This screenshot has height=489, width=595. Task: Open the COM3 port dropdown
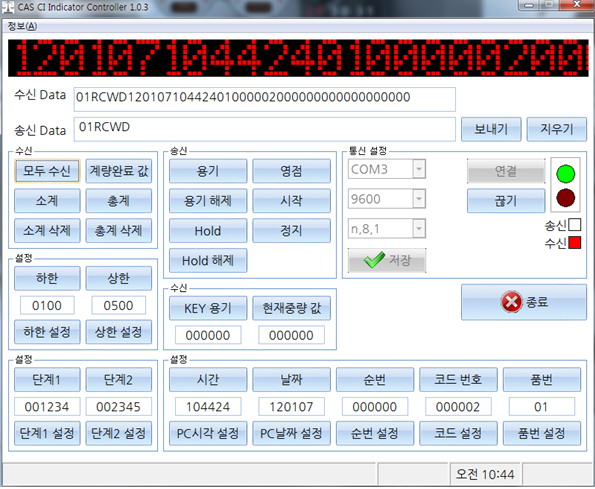[419, 169]
